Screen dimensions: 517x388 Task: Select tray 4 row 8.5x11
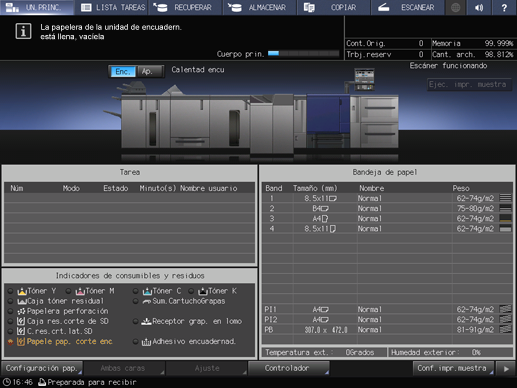tap(387, 229)
